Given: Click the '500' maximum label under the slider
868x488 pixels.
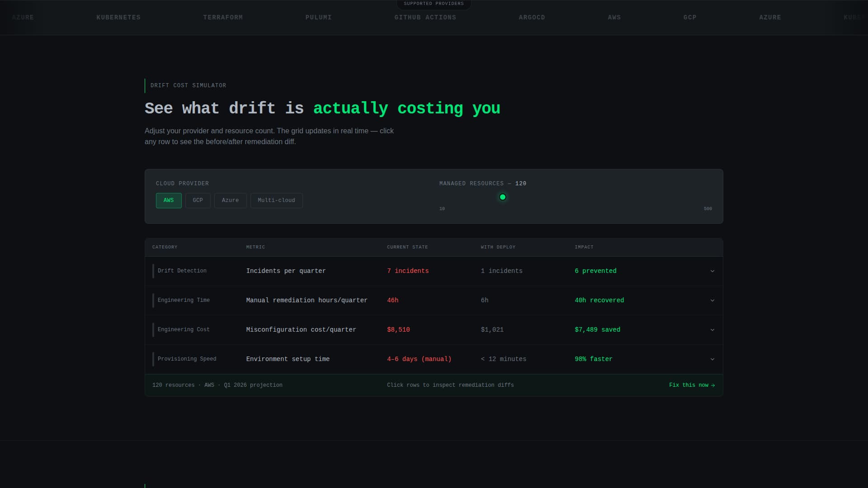Looking at the screenshot, I should pos(708,209).
